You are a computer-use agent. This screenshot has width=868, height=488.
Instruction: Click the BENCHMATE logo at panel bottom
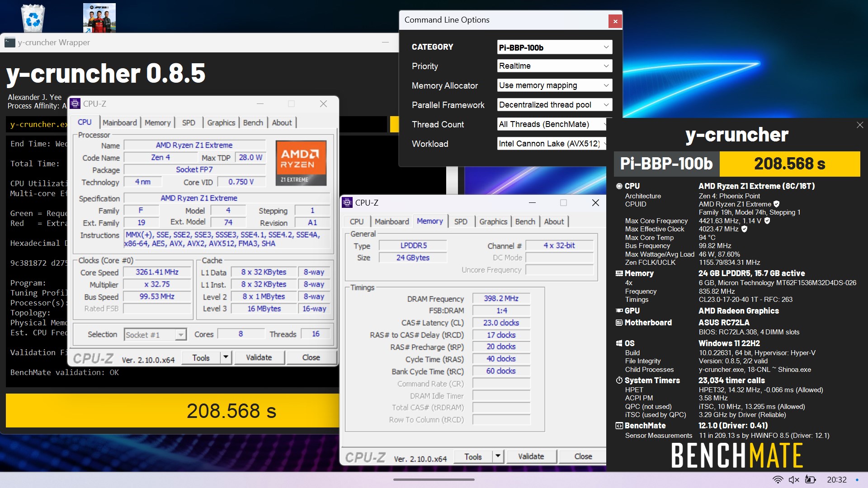point(737,455)
